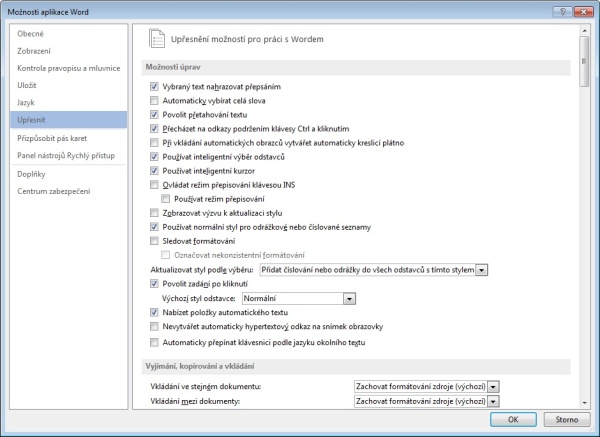Open Panel nástrojů Rychlý přístup settings
Screen dimensions: 600x437
click(x=66, y=155)
